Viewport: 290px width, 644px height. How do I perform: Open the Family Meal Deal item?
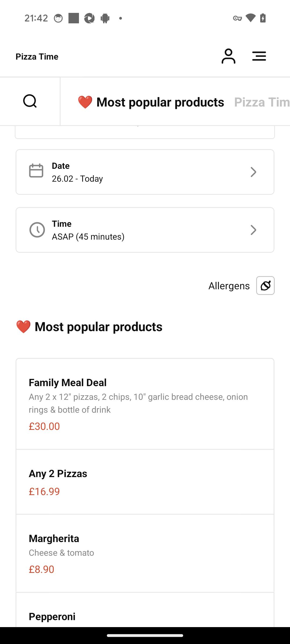point(145,404)
